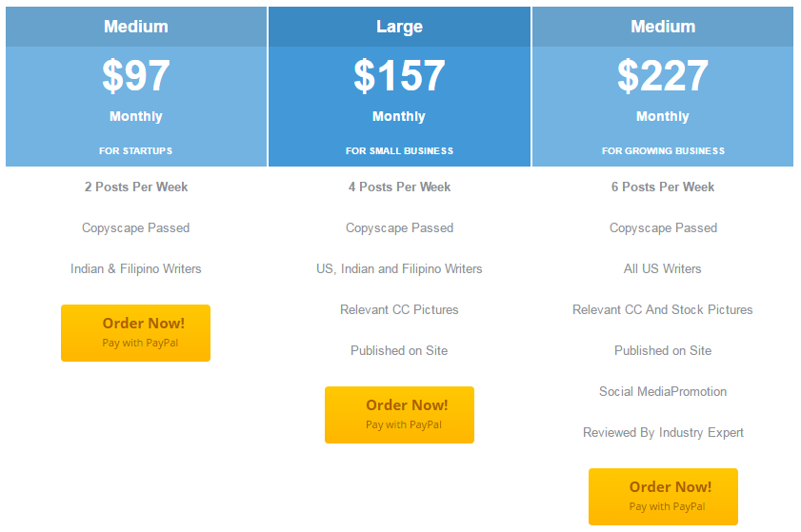Screen dimensions: 801x532
Task: Click Order Now under the $227 plan
Action: coord(663,497)
